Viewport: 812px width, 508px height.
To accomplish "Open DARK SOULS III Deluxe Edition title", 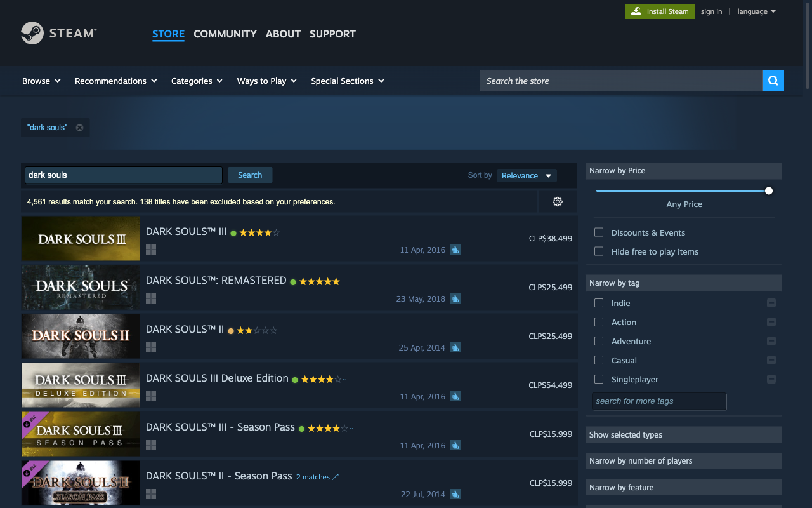I will tap(217, 378).
